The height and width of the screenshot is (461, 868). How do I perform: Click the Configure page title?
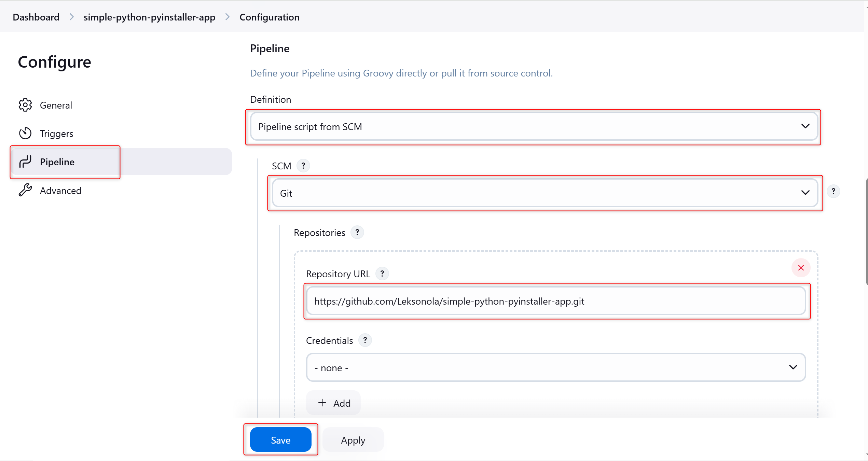point(54,62)
